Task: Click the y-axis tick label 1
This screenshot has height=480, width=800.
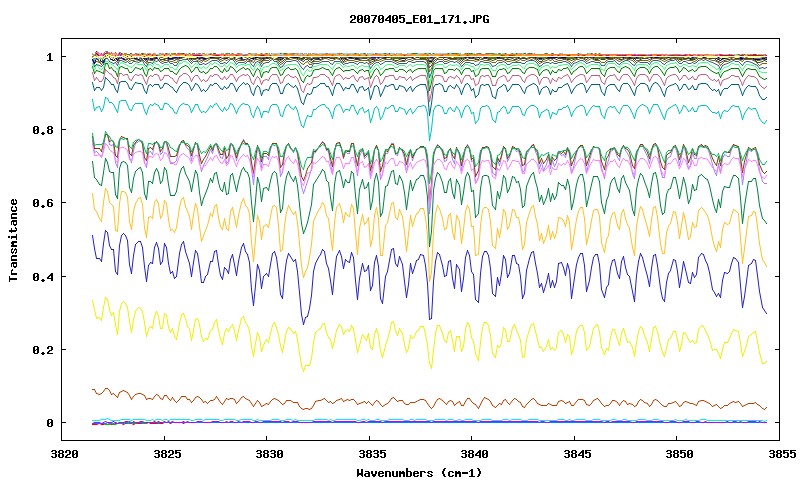Action: point(49,57)
